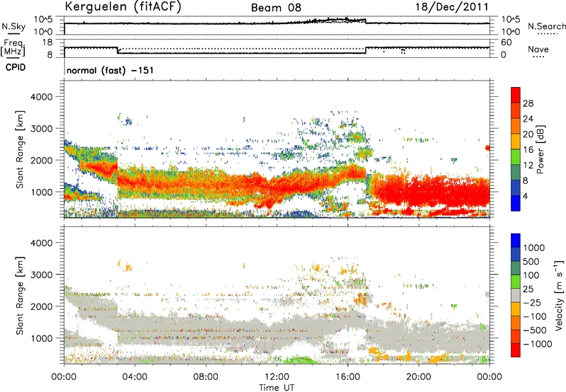Click the 'CPID' row label
This screenshot has width=566, height=392.
coord(16,67)
